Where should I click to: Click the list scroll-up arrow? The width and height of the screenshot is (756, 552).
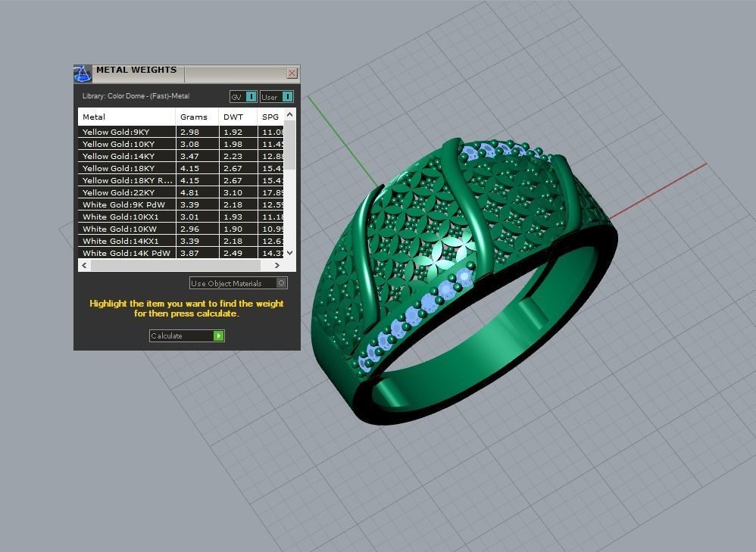coord(290,114)
